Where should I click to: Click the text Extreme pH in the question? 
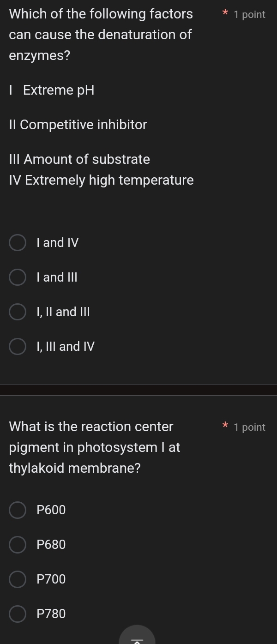tap(59, 90)
